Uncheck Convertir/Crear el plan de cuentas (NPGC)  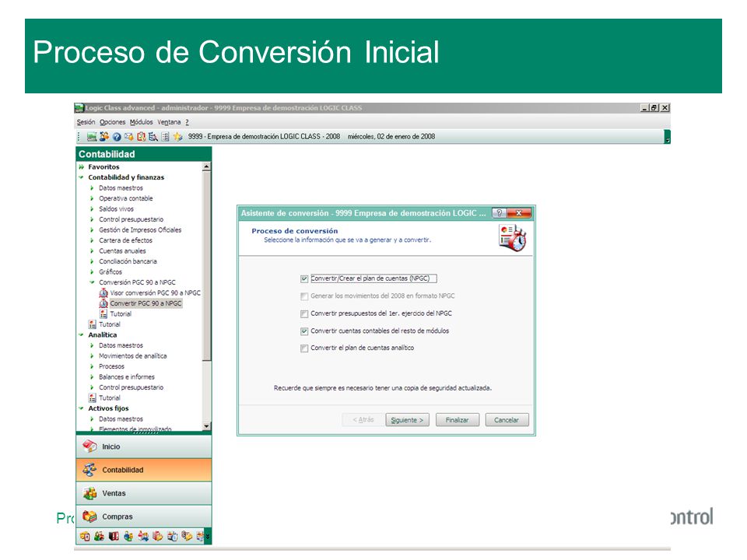[x=304, y=278]
